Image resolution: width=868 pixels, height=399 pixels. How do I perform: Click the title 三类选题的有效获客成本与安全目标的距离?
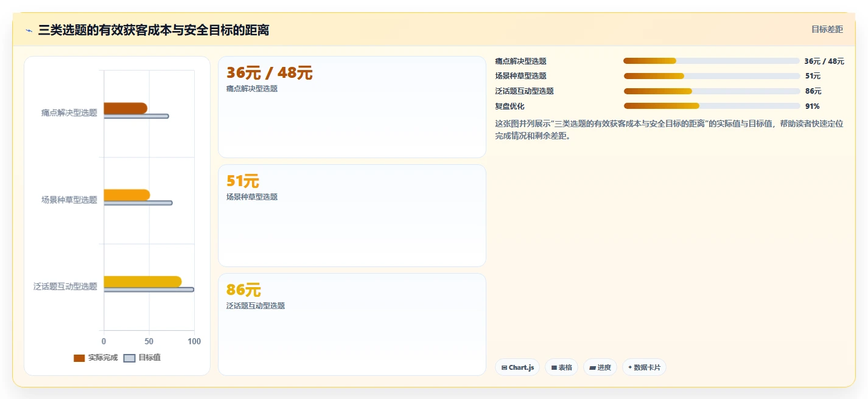click(154, 30)
